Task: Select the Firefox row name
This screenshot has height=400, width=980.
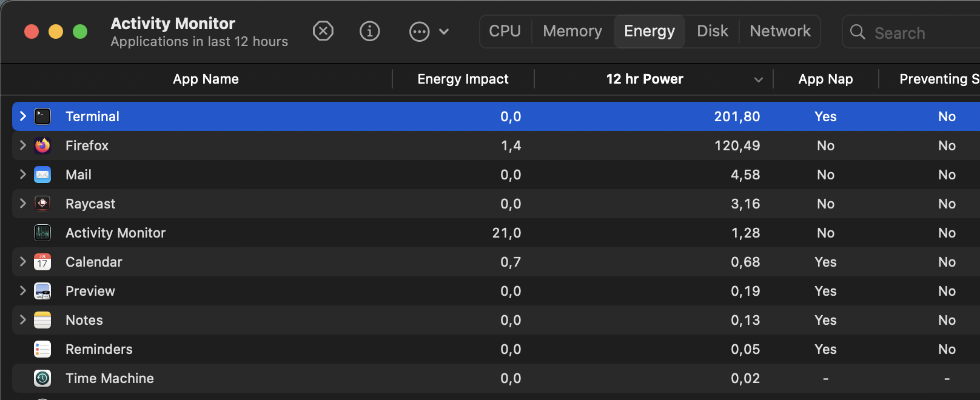Action: tap(87, 145)
